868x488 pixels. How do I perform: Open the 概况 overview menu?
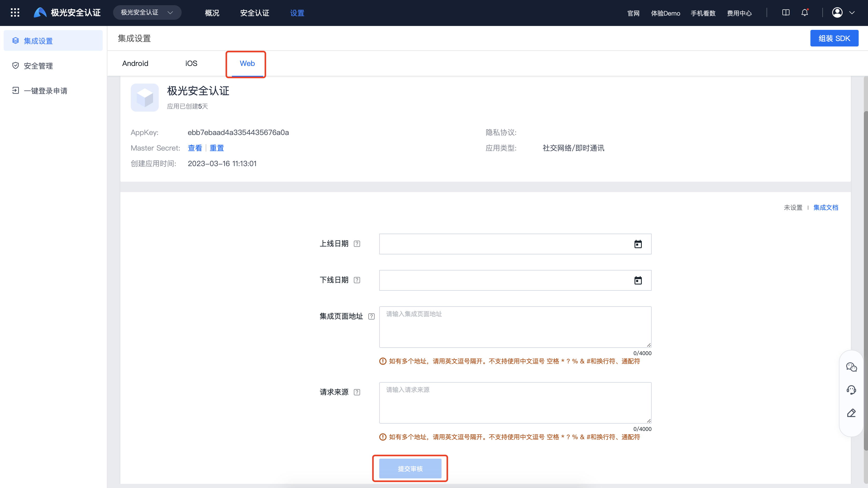tap(212, 13)
